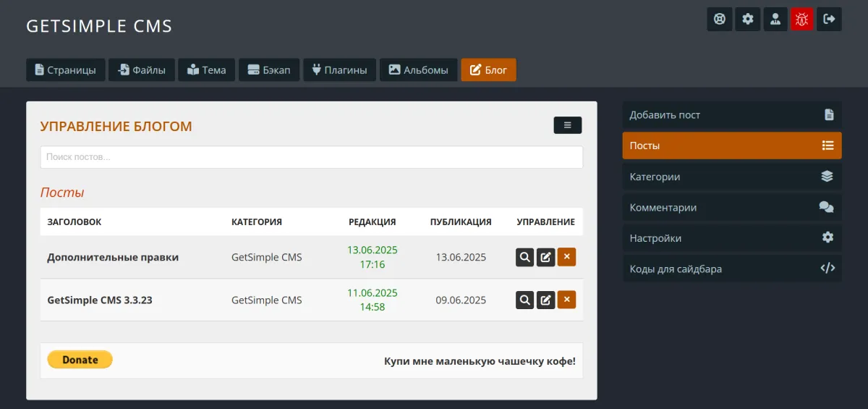This screenshot has height=409, width=868.
Task: Open Добавить пост in the sidebar
Action: tap(732, 114)
